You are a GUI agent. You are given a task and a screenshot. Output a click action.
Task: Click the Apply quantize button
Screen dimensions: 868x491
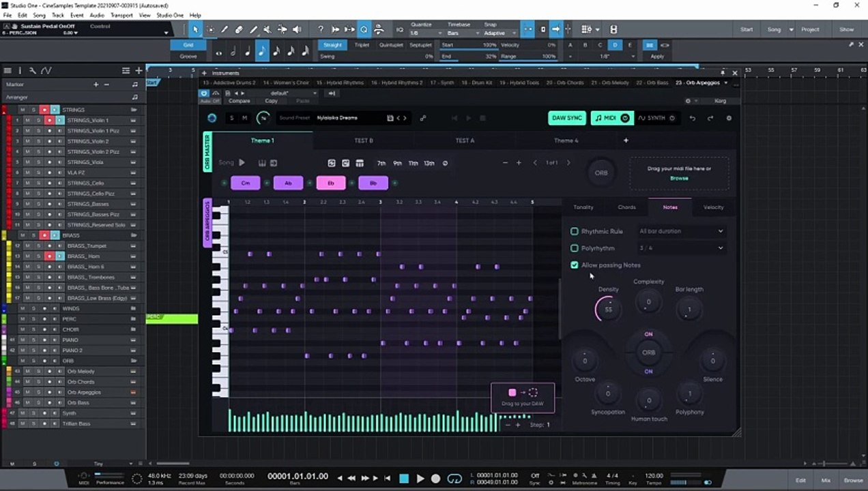[x=657, y=56]
